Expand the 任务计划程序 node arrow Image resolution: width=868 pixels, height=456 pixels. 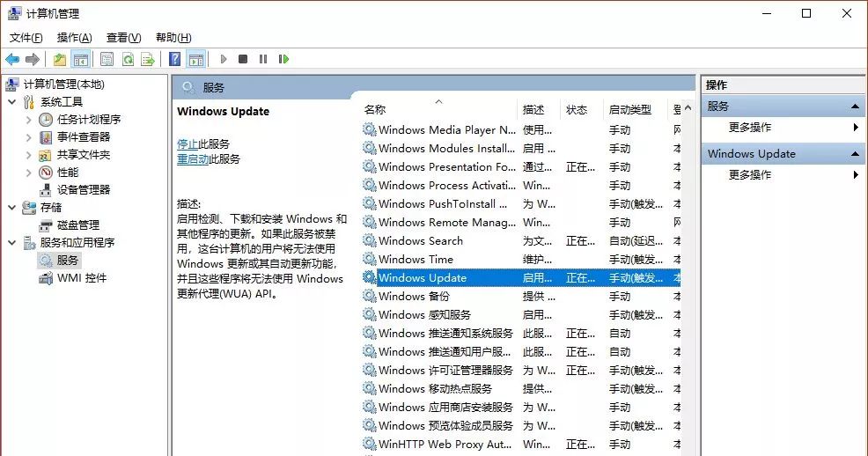(x=29, y=120)
